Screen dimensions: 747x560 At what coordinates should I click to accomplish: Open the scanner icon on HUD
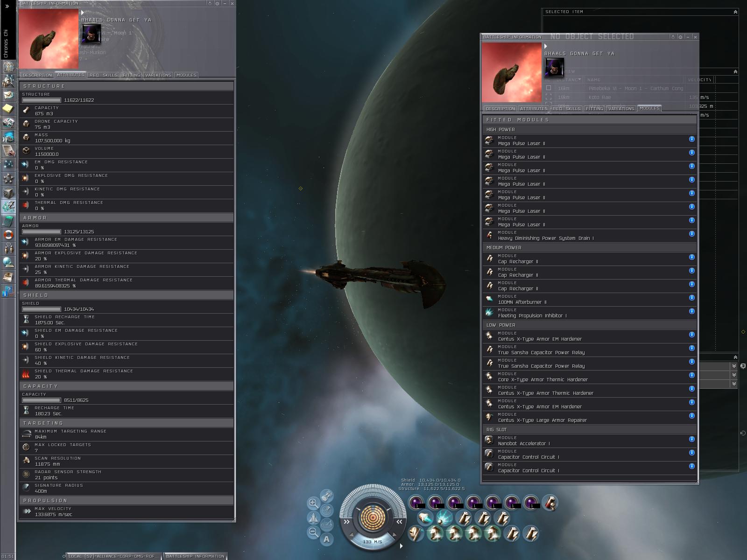tap(326, 510)
